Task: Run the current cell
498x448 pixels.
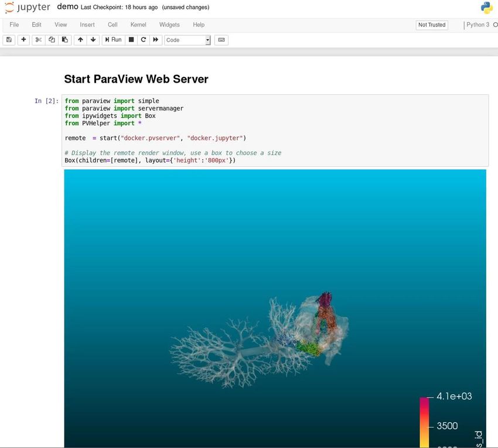Action: click(x=114, y=40)
